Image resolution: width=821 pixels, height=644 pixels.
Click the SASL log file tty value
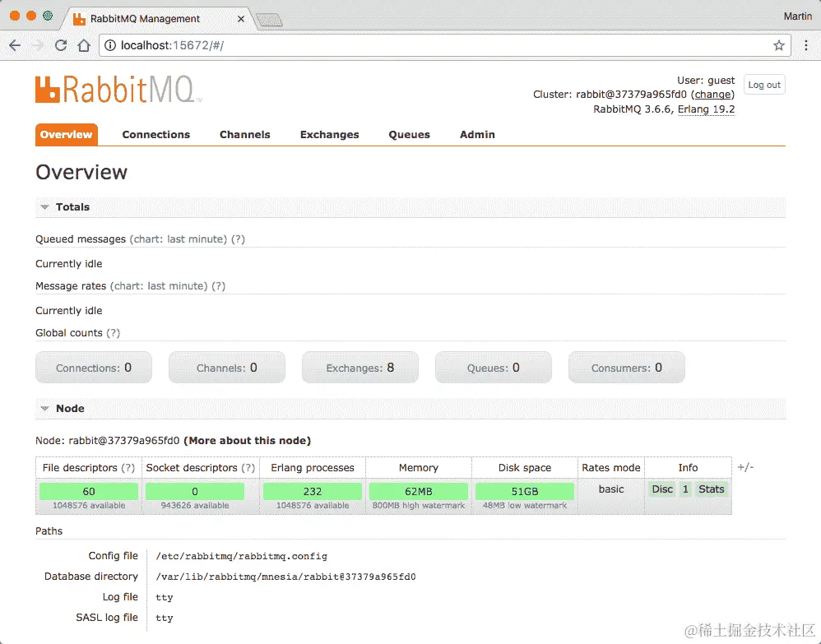[164, 618]
